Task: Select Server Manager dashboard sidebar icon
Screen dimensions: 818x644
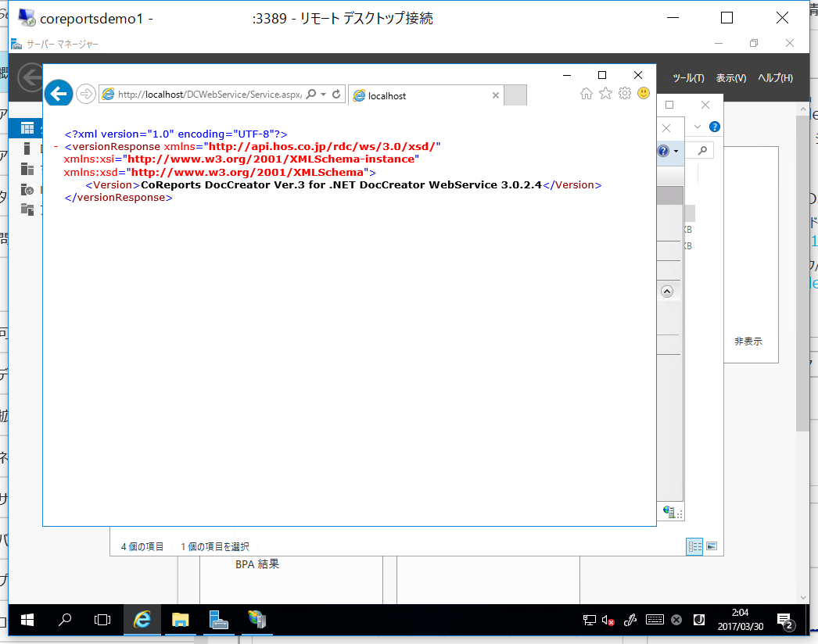Action: tap(27, 127)
